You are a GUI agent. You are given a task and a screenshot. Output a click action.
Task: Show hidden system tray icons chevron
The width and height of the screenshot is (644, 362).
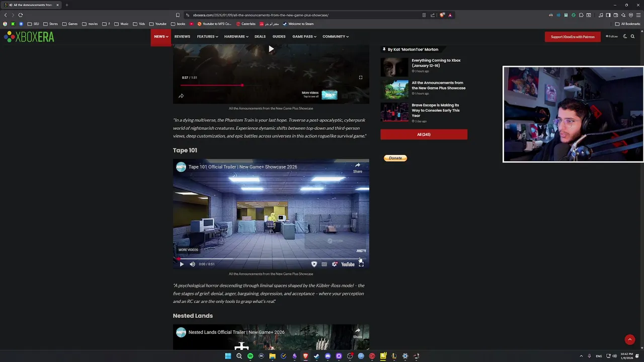[581, 356]
